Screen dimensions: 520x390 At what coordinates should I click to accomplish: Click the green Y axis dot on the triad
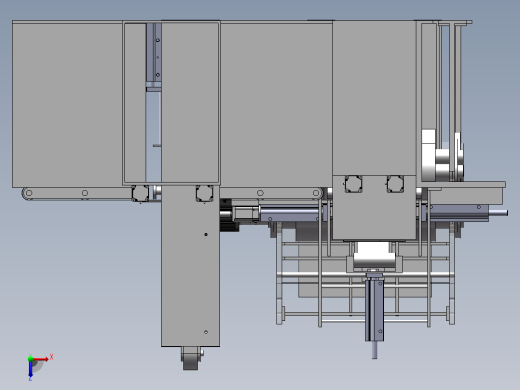30,359
